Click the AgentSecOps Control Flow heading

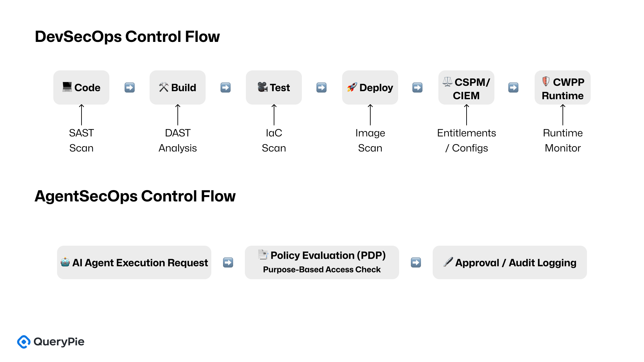[x=135, y=196]
